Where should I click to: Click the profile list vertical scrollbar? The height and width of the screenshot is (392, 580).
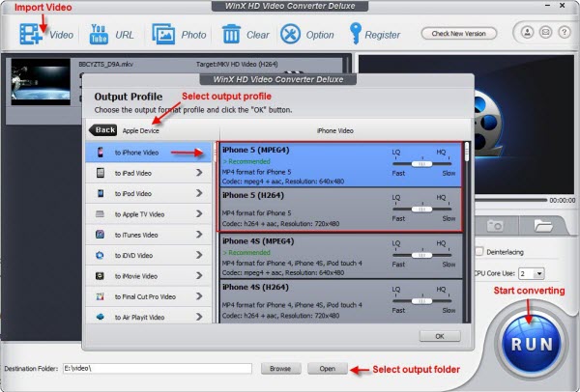(x=467, y=232)
